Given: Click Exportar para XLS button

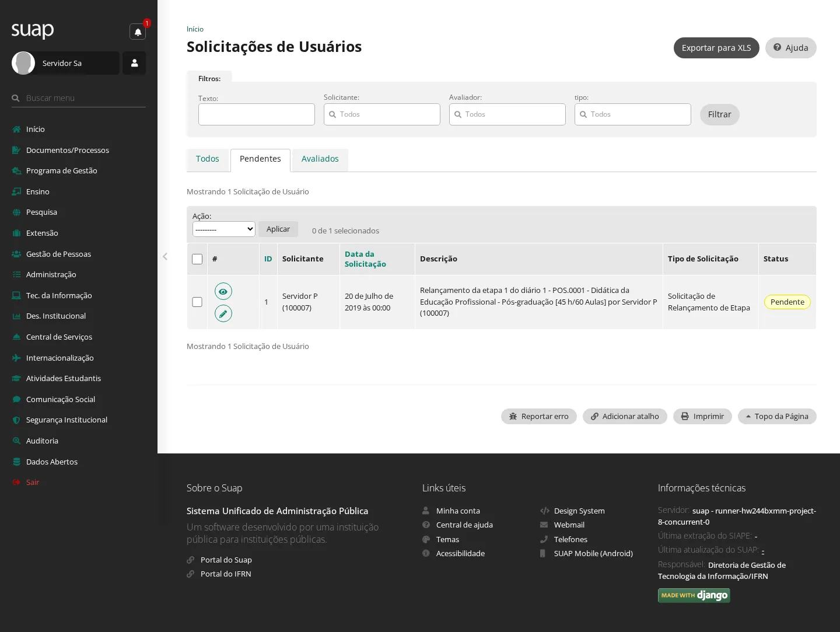Looking at the screenshot, I should [716, 48].
